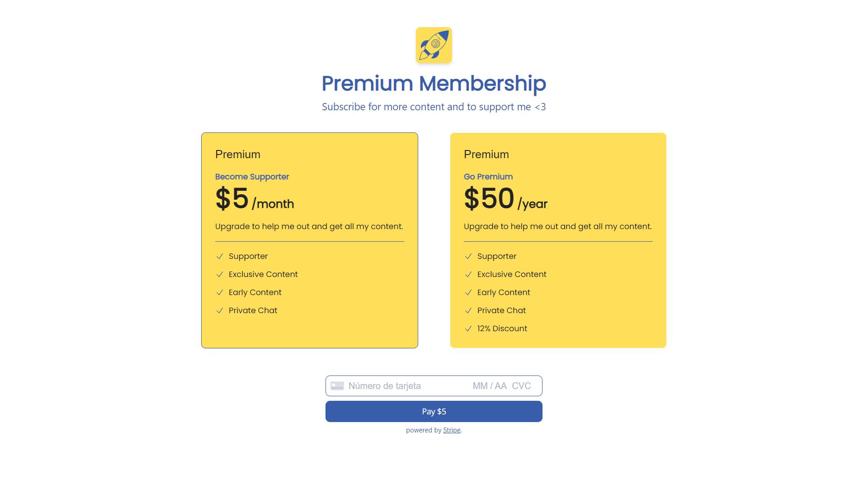Click checkmark beside yearly Private Chat

[468, 310]
